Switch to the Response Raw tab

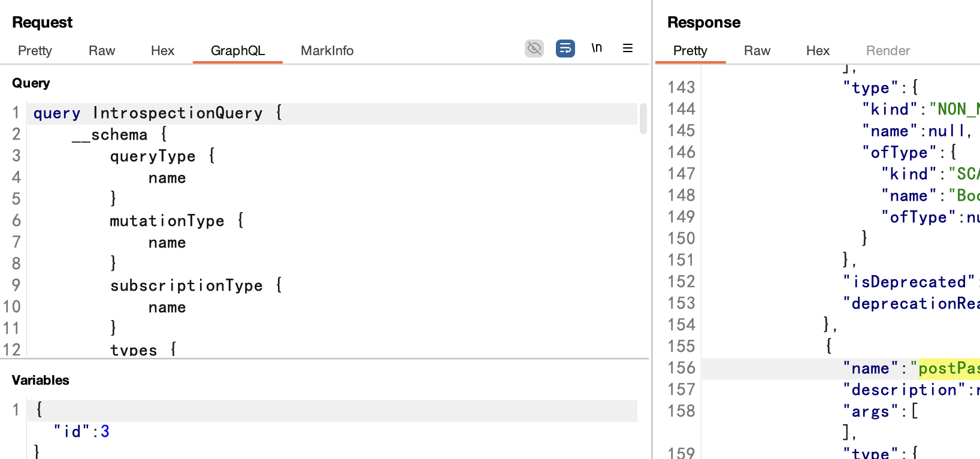[x=757, y=51]
